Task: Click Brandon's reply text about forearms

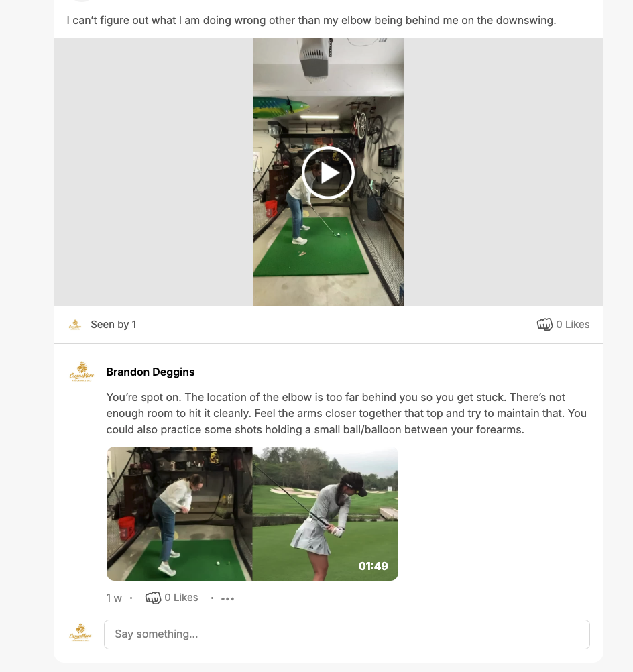Action: pyautogui.click(x=346, y=414)
